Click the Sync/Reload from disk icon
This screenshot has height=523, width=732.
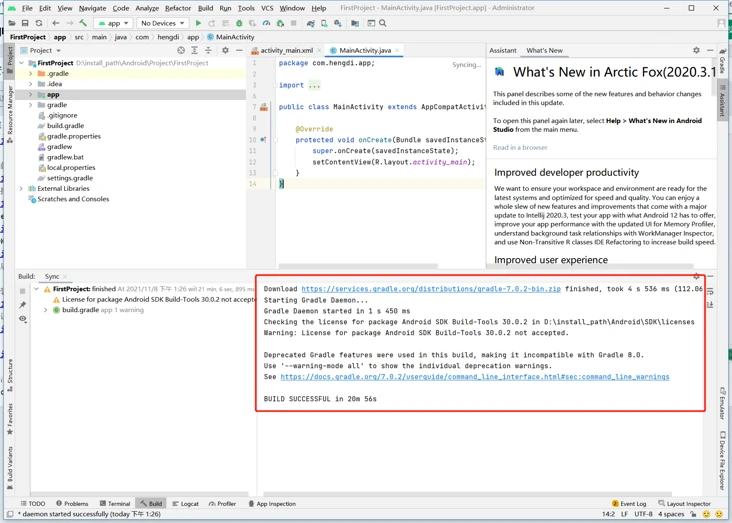[x=39, y=23]
